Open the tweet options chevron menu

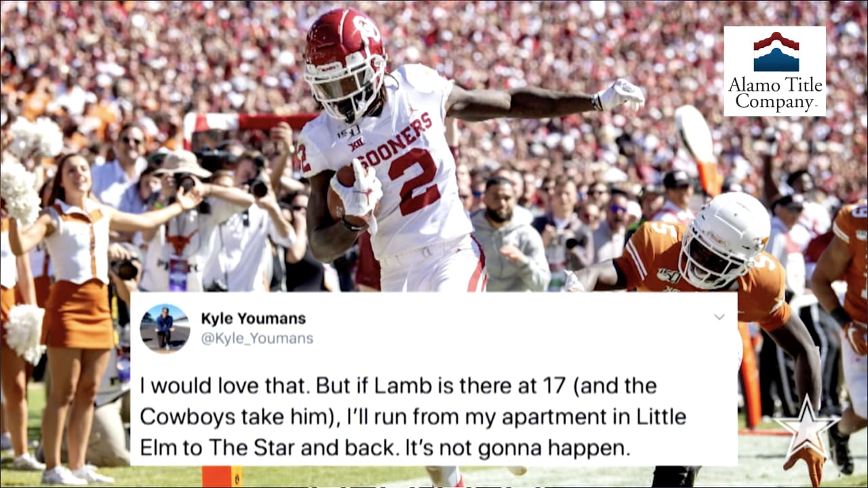coord(719,317)
